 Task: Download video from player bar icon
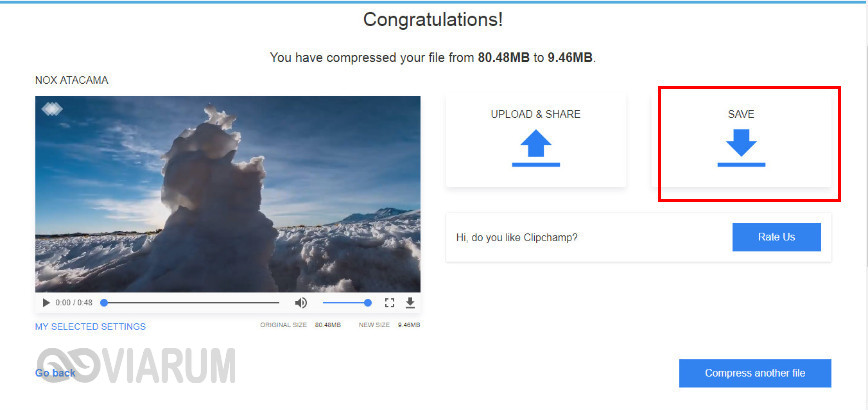pos(410,303)
